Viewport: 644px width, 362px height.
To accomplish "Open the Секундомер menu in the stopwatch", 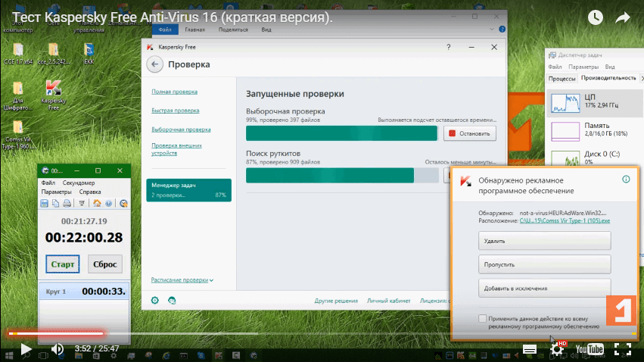I will (79, 183).
